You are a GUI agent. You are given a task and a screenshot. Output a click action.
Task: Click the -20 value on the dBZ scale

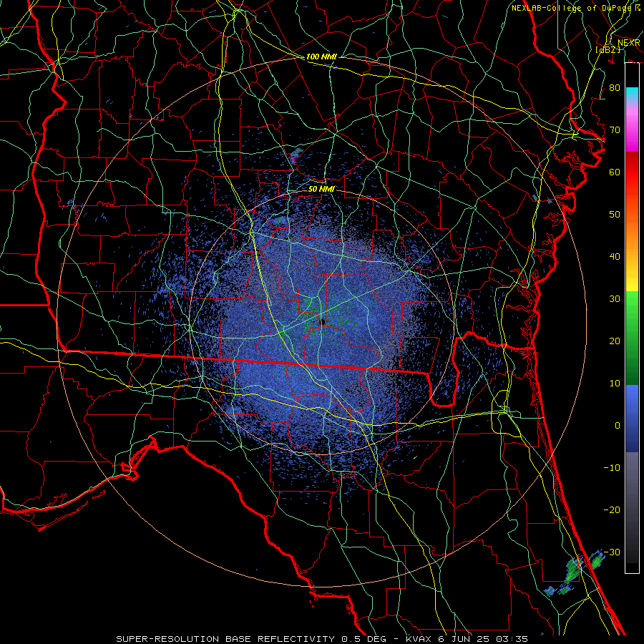coord(612,510)
